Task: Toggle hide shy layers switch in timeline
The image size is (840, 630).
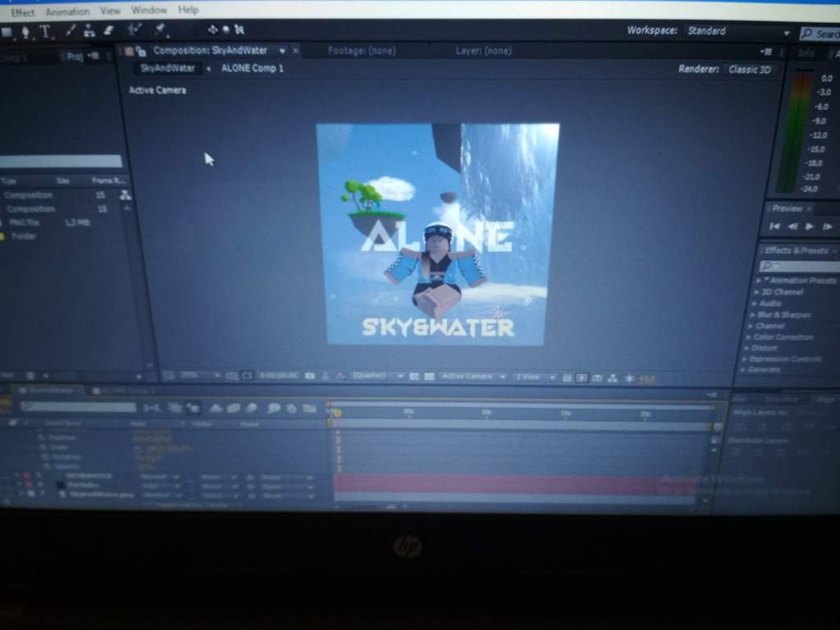Action: 216,409
